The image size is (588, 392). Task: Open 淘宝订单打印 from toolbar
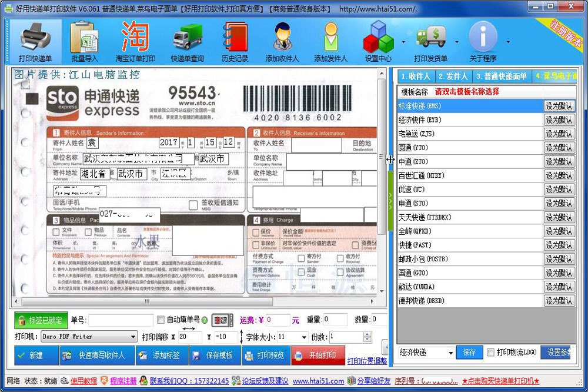[x=135, y=41]
